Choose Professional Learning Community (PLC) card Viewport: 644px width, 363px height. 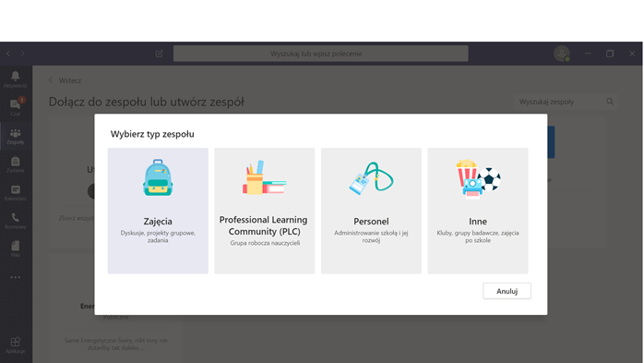(264, 211)
